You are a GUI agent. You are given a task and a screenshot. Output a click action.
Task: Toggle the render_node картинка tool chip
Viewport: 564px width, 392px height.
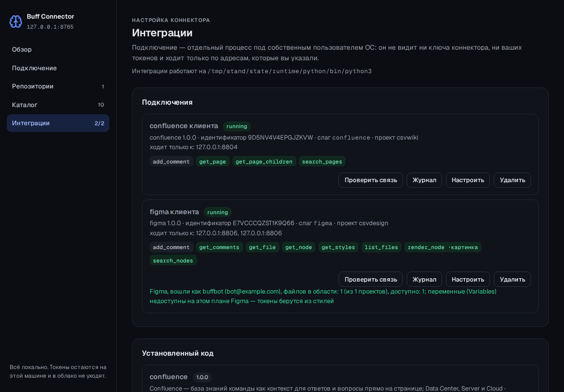coord(443,247)
